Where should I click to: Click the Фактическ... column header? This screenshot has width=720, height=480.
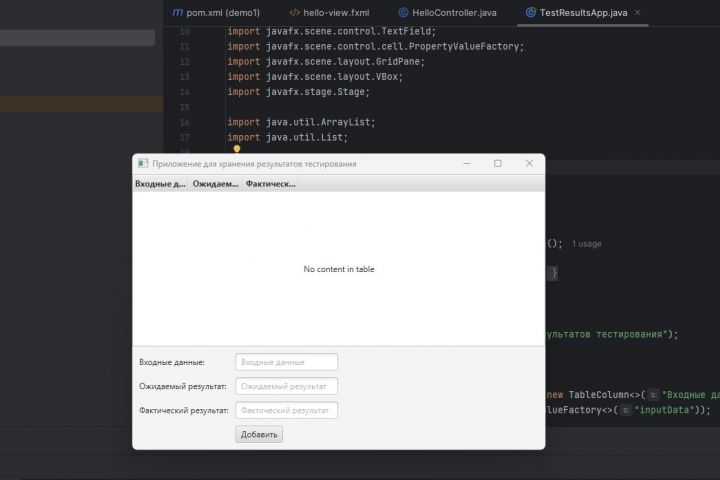click(x=270, y=184)
